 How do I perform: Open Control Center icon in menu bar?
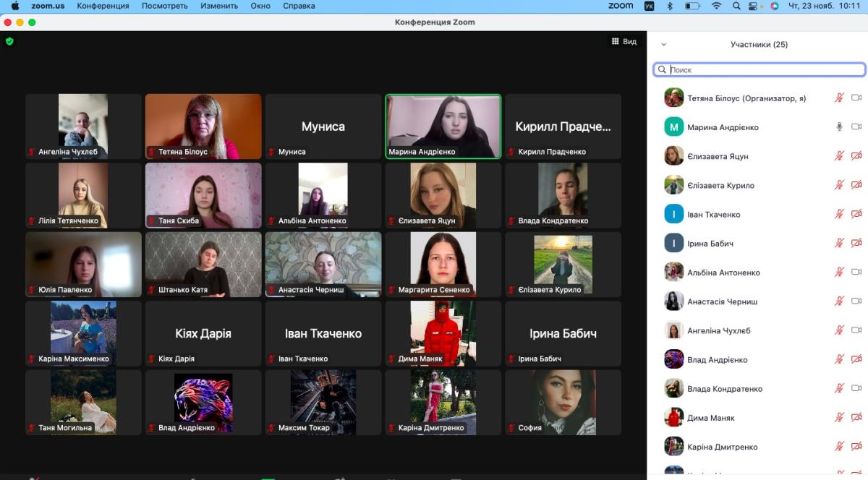tap(756, 6)
